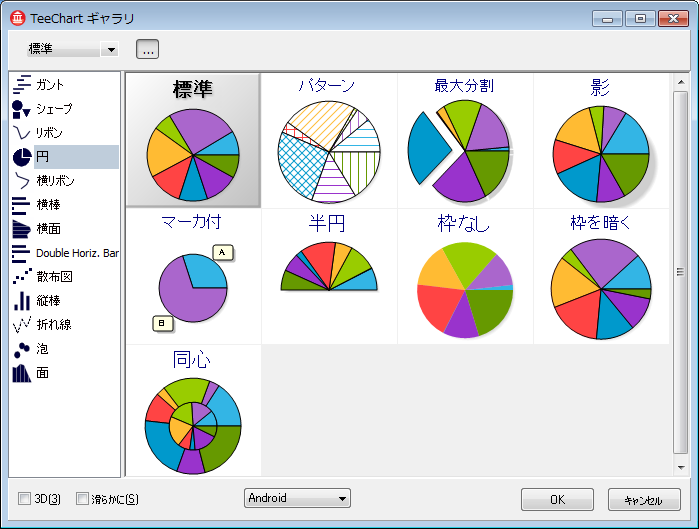
Task: Select the 横棒 horizontal bar icon
Action: coord(21,205)
